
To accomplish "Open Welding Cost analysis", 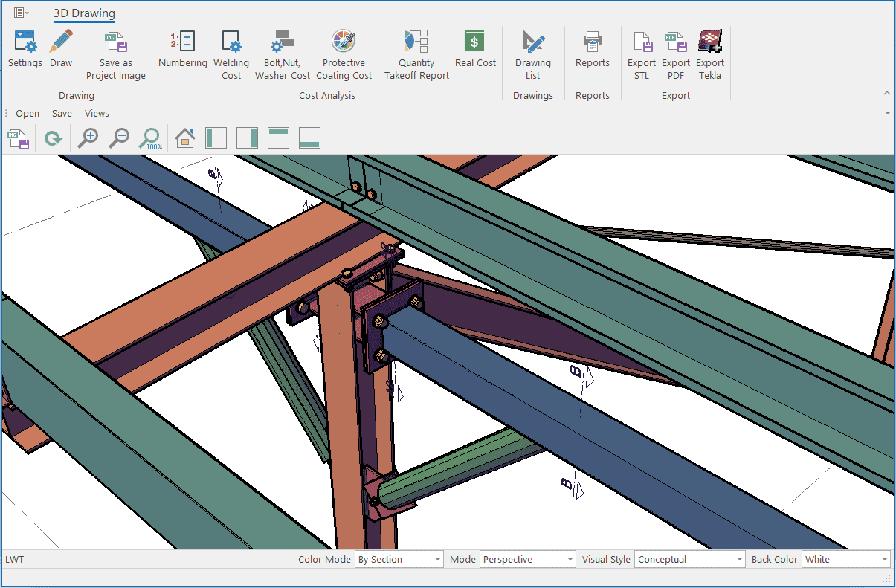I will [231, 43].
